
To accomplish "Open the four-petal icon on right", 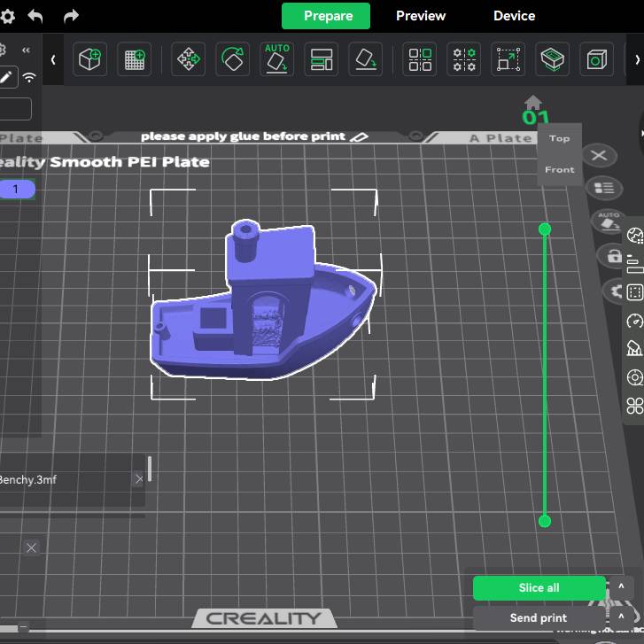I will click(634, 406).
